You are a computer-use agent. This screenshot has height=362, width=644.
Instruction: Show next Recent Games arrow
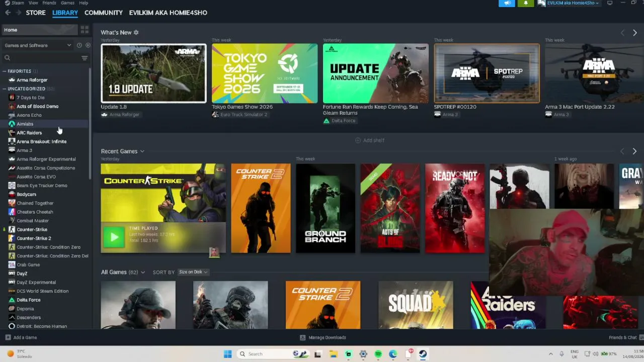click(x=634, y=151)
